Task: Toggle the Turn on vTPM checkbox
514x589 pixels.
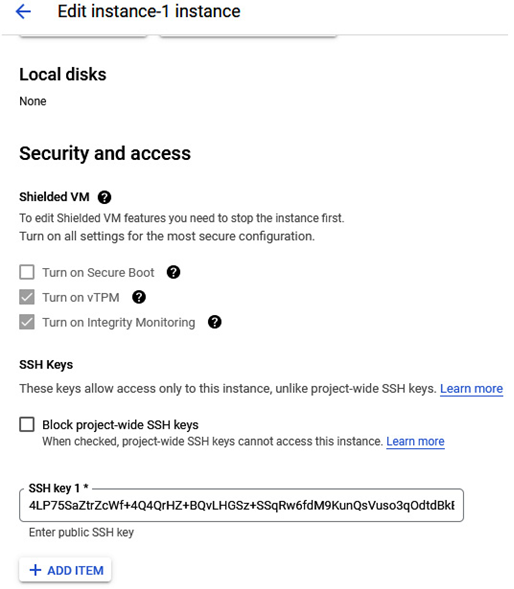Action: 27,297
